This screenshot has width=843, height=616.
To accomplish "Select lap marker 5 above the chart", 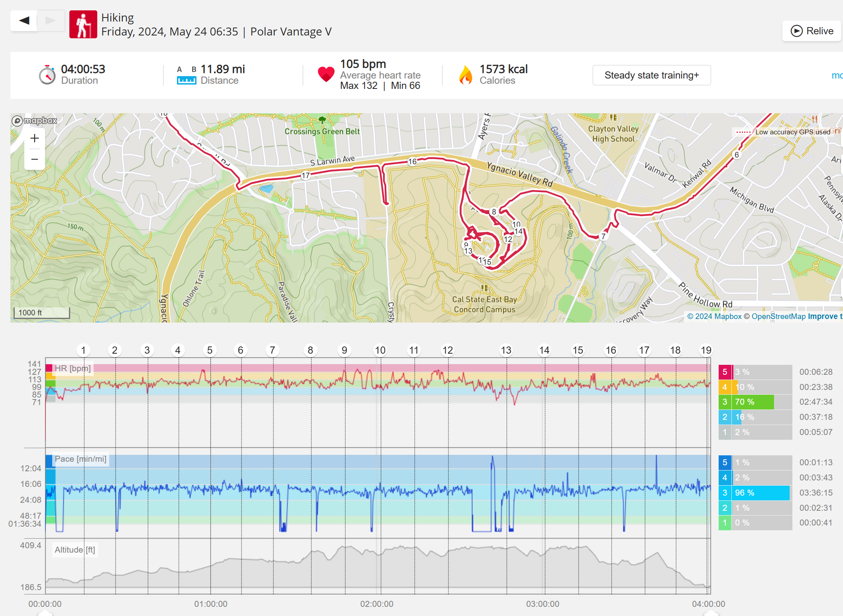I will tap(210, 350).
